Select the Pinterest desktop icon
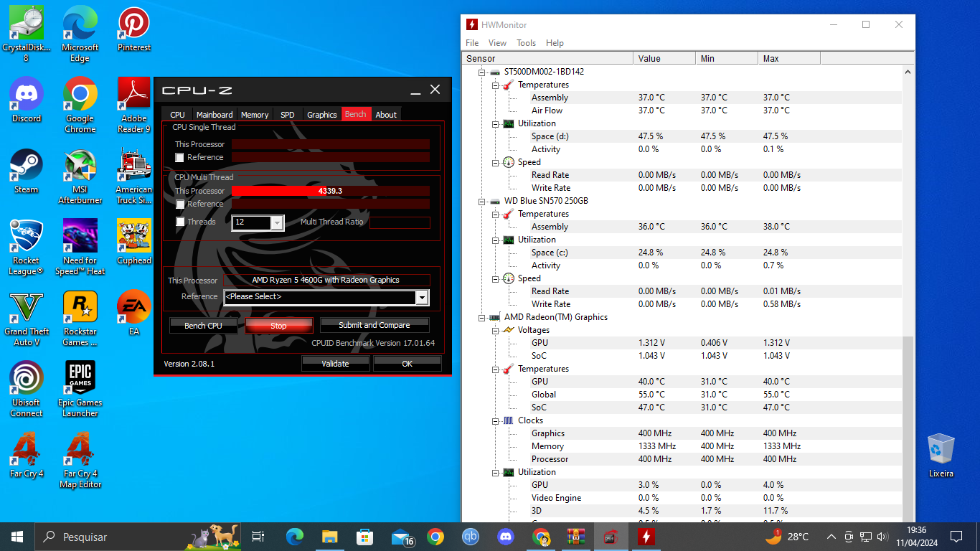 [134, 30]
